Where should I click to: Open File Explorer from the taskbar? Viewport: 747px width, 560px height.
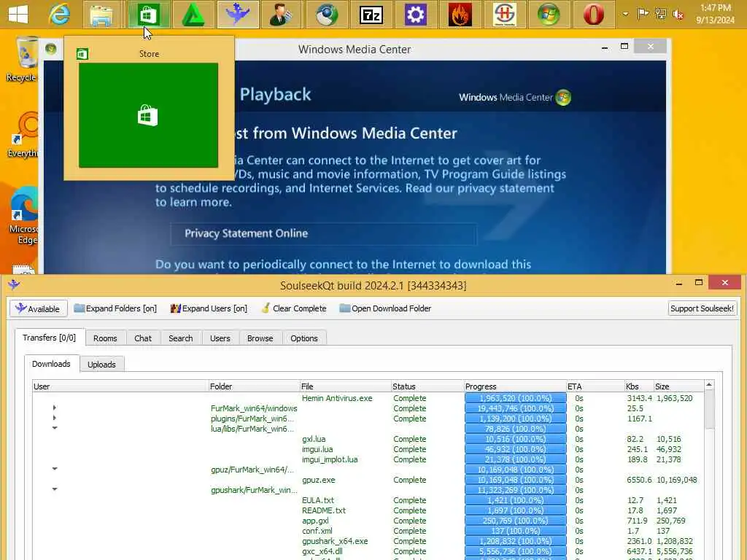click(x=101, y=15)
